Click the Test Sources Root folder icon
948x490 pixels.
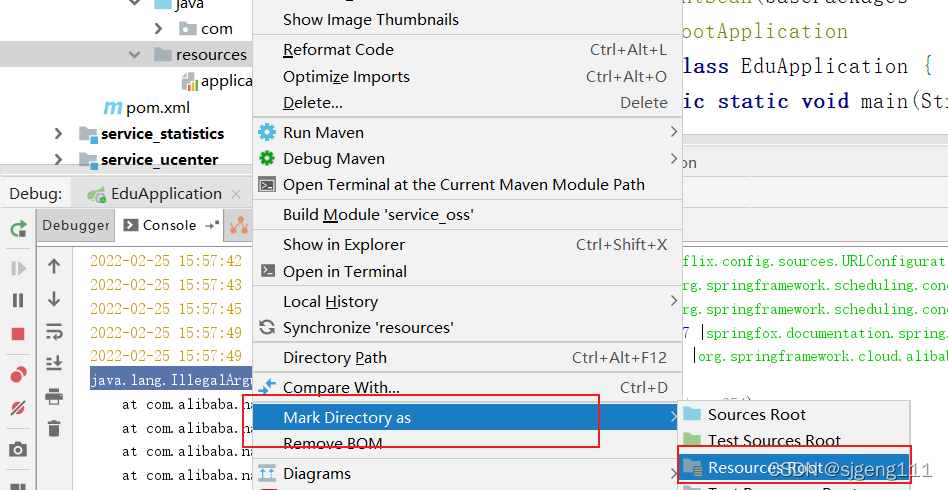(692, 440)
